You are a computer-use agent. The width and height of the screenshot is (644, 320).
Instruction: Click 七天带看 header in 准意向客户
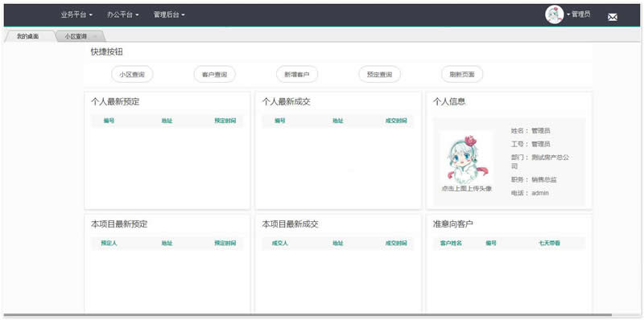click(x=550, y=244)
